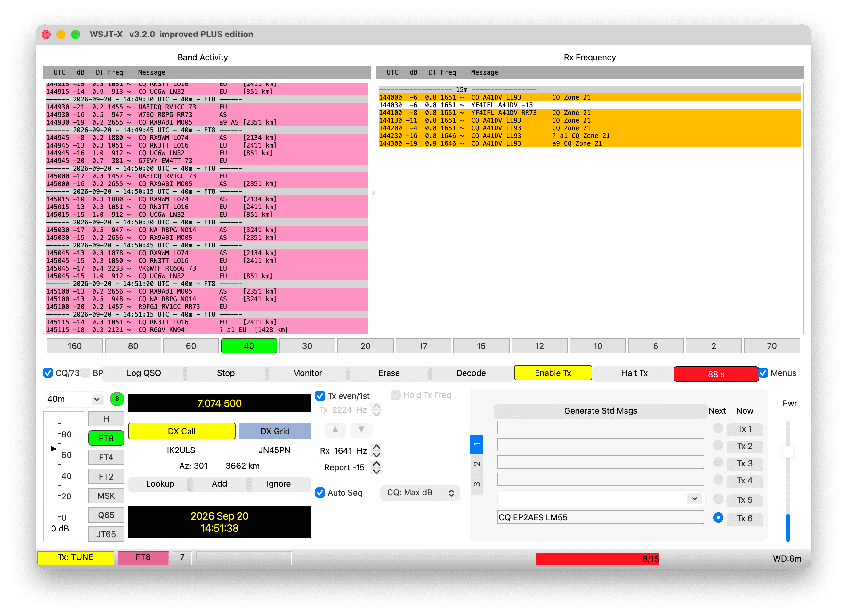Select the Q65 mode button
This screenshot has height=616, width=847.
pyautogui.click(x=106, y=515)
